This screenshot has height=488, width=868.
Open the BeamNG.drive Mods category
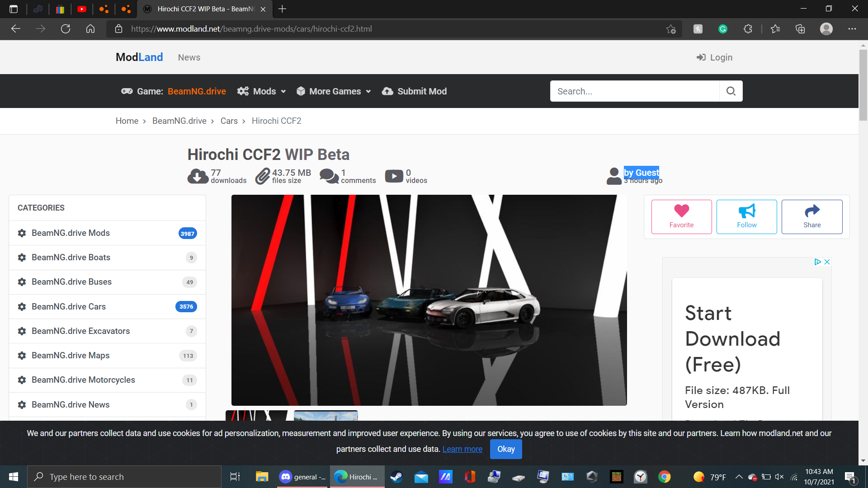point(107,233)
